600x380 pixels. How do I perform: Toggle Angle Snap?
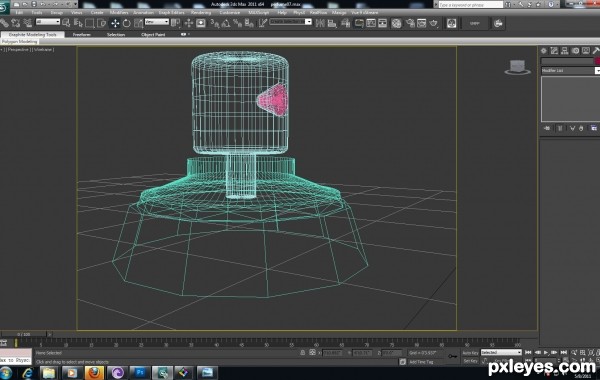(226, 23)
